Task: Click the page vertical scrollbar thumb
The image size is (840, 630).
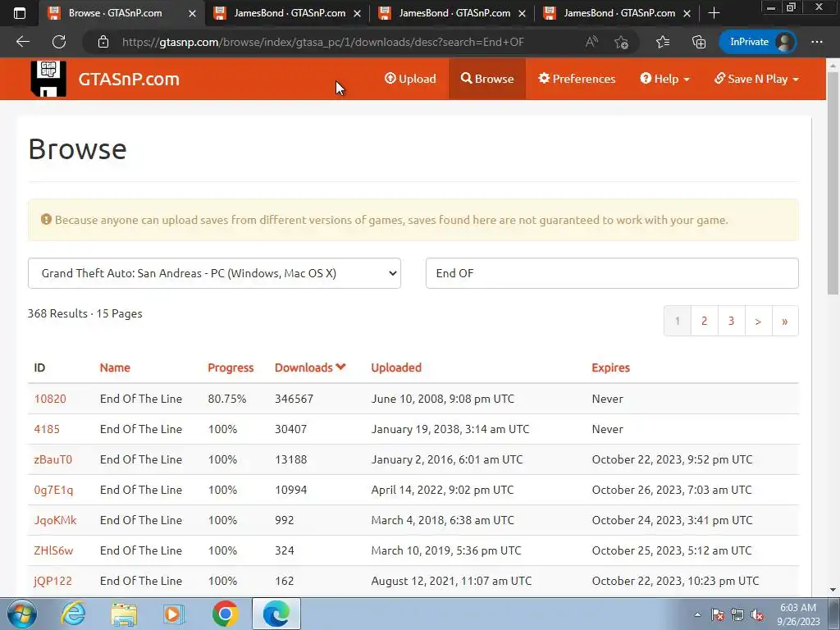Action: pyautogui.click(x=833, y=182)
